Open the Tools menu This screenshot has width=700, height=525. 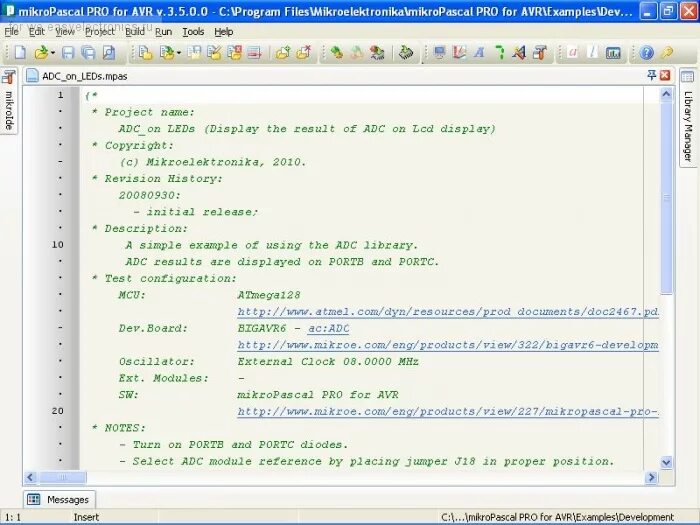(193, 32)
